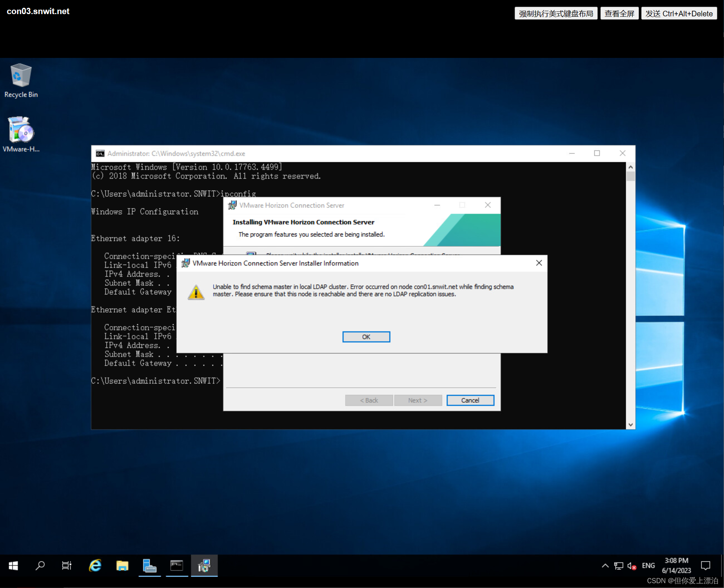Open the notification center icon

[705, 566]
